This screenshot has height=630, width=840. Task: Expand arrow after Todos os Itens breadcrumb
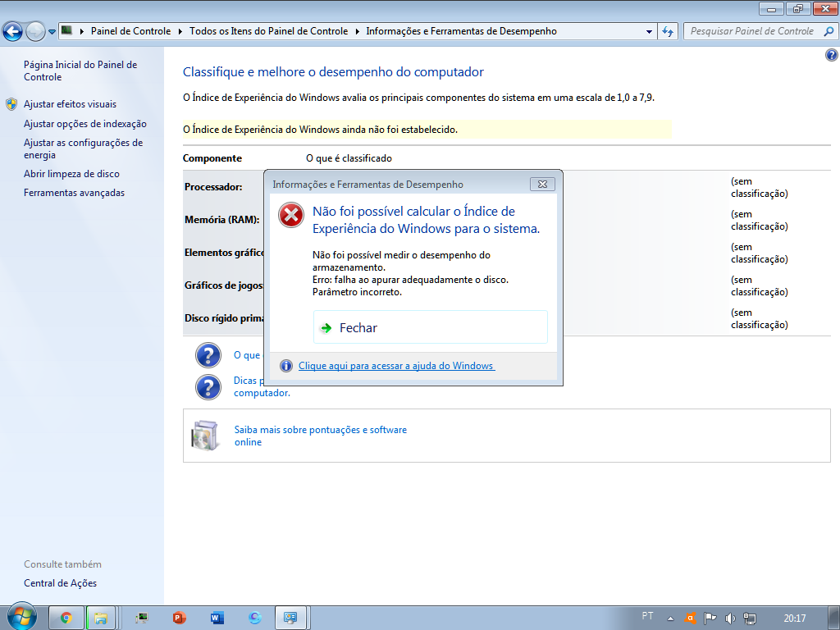click(x=358, y=31)
